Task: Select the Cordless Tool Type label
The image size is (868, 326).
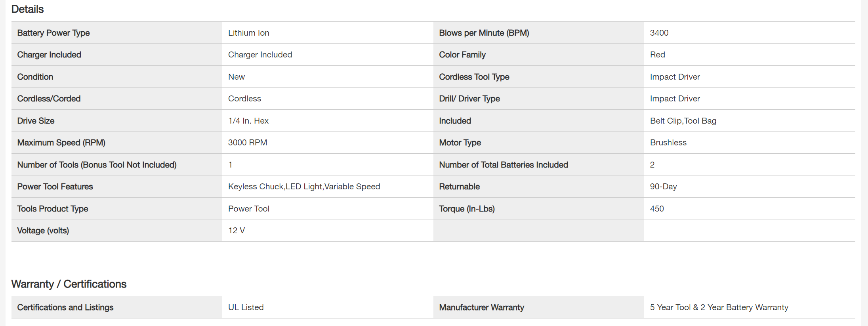Action: (x=474, y=77)
